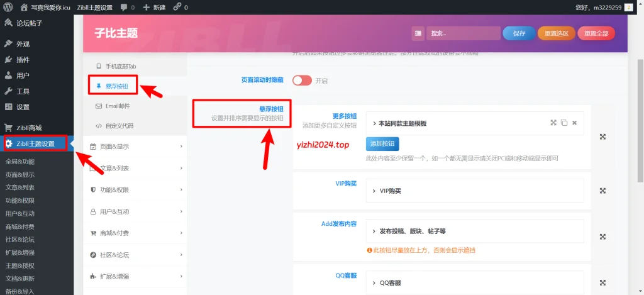Viewport: 644px width, 295px height.
Task: Open the WordPress logo menu
Action: [8, 7]
